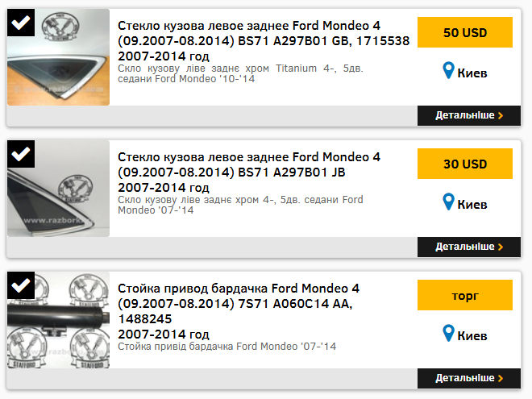The image size is (532, 399).
Task: View the photo of the glovebox strut part
Action: (58, 320)
